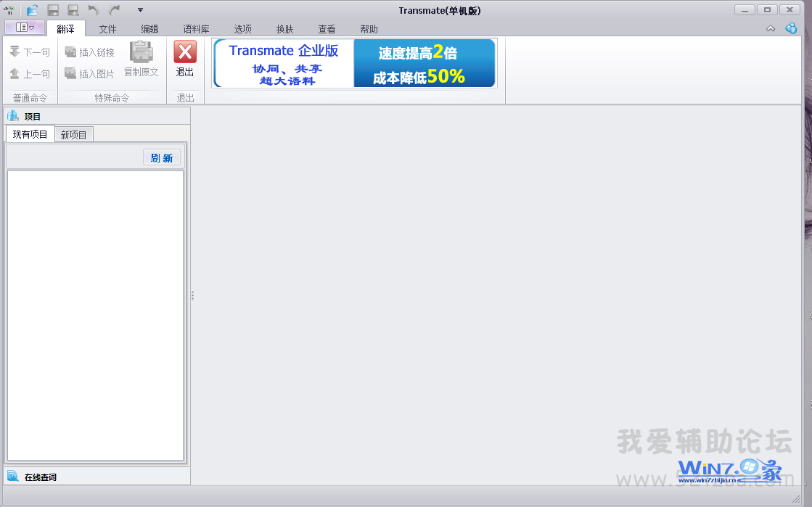Click the blue help icon at top right
Screen dimensions: 812x507
(791, 28)
